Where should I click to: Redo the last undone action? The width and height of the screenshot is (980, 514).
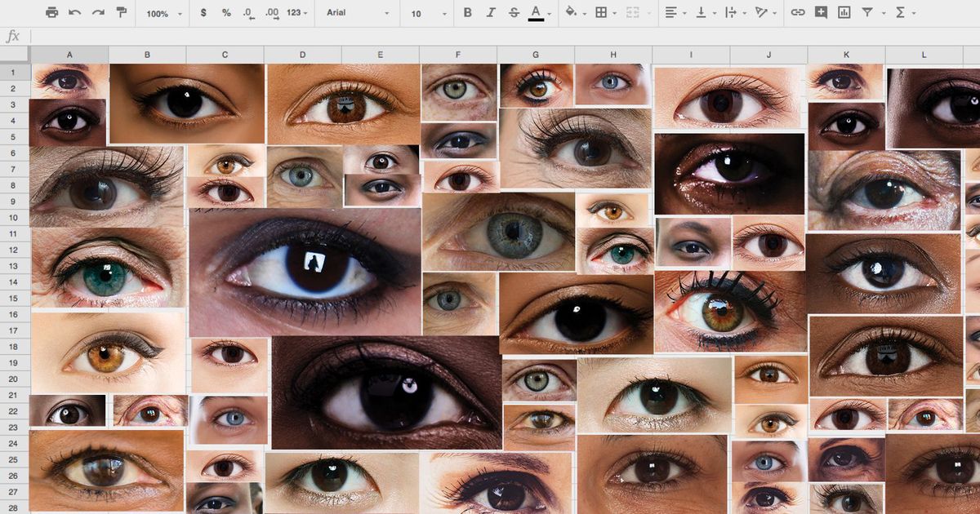point(98,13)
